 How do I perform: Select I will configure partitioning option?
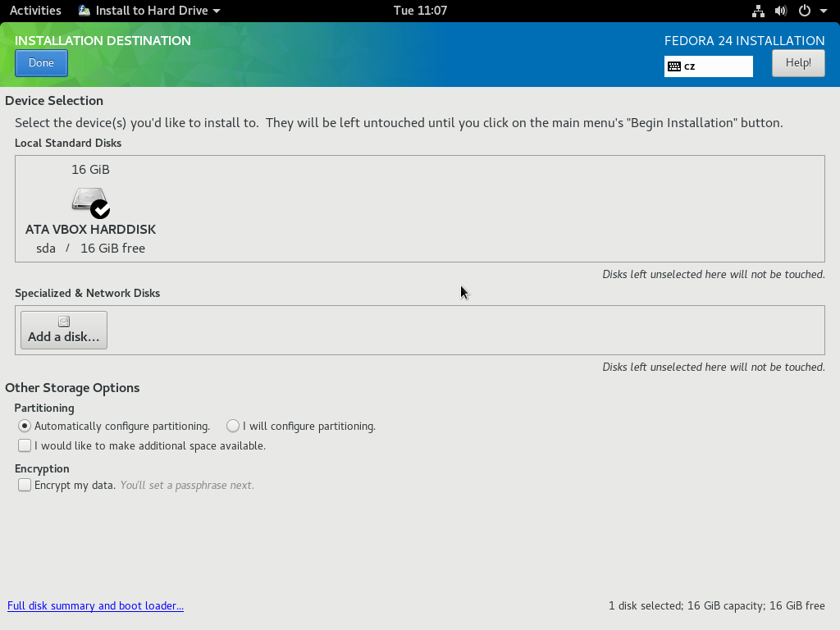(234, 426)
